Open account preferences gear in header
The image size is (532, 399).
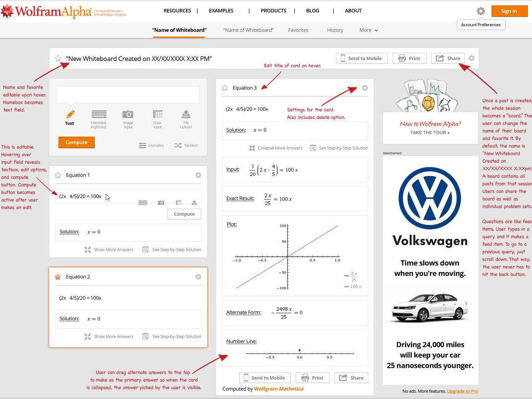pos(481,11)
